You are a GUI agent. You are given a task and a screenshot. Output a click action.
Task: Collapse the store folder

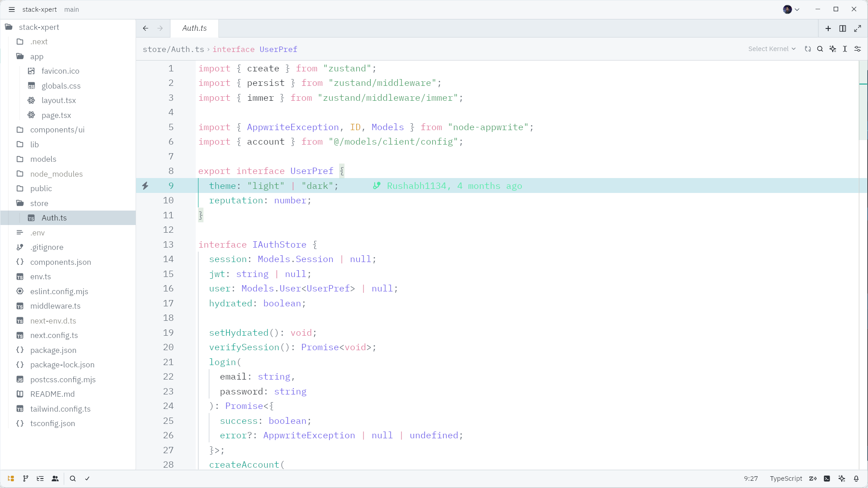click(x=68, y=203)
